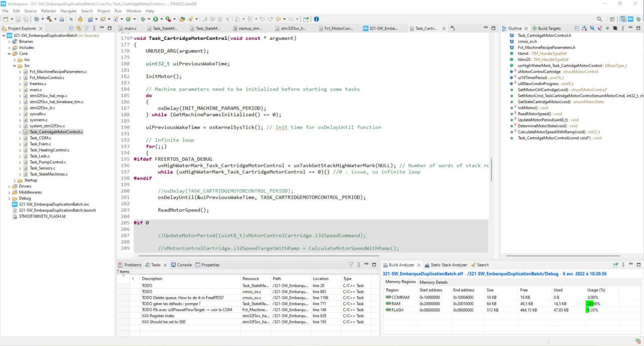Open the filter icon in Tasks panel
644x346 pixels.
[x=351, y=265]
